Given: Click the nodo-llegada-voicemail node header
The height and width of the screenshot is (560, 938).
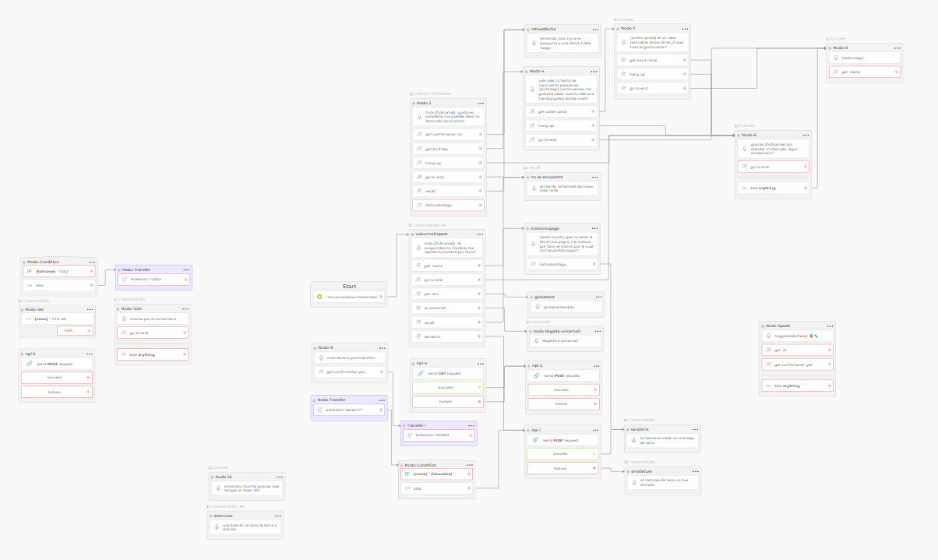Looking at the screenshot, I should pyautogui.click(x=564, y=330).
